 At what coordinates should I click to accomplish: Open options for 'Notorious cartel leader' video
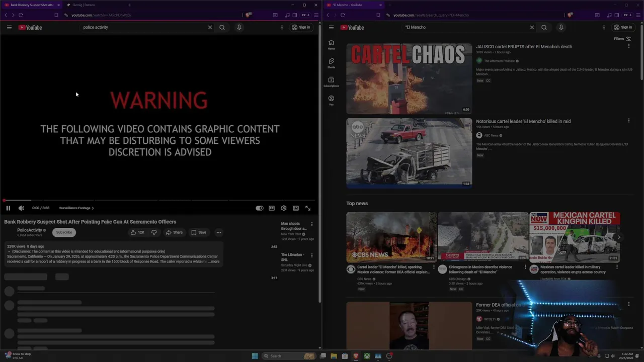[628, 121]
